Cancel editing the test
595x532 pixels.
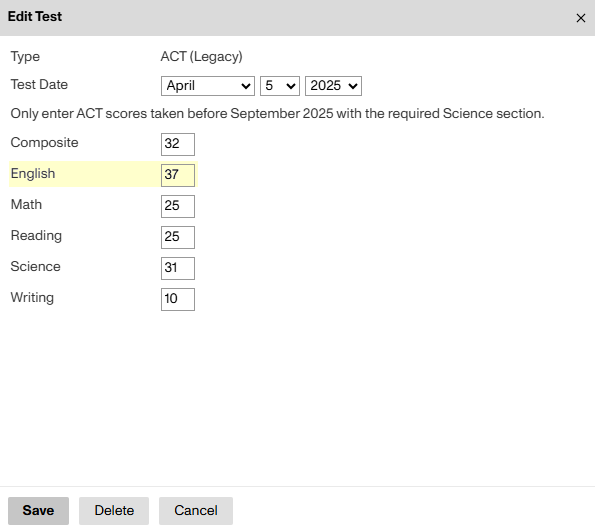click(x=196, y=511)
